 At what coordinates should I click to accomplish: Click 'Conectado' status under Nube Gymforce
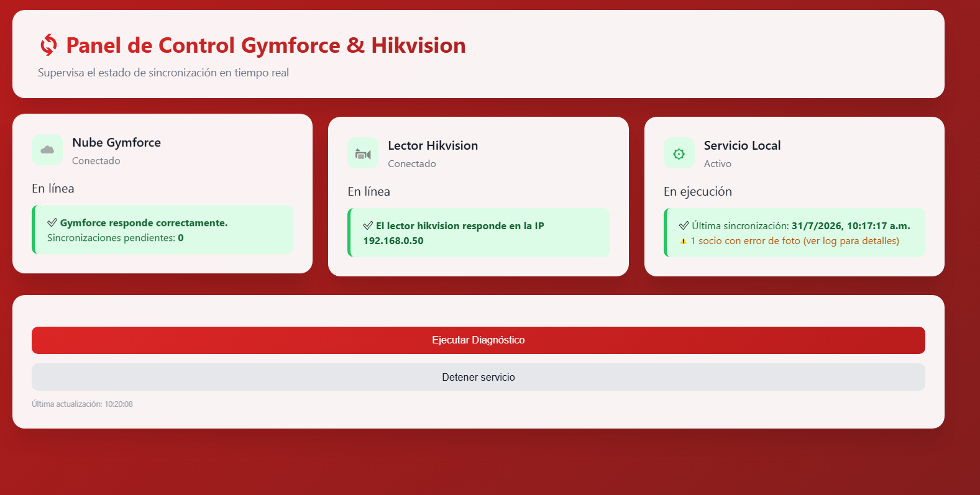(x=96, y=161)
